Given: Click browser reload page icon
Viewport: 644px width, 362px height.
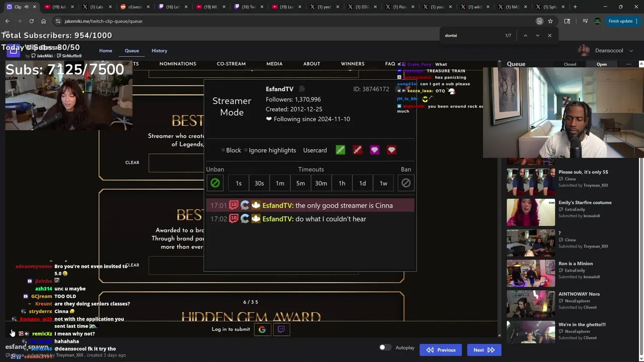Looking at the screenshot, I should tap(31, 21).
